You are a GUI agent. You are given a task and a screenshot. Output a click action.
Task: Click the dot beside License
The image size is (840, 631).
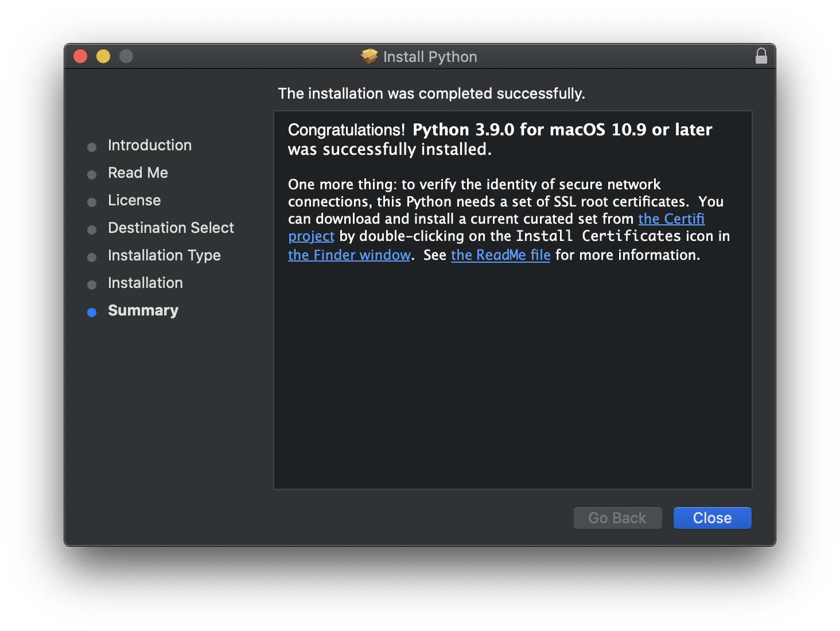(92, 202)
